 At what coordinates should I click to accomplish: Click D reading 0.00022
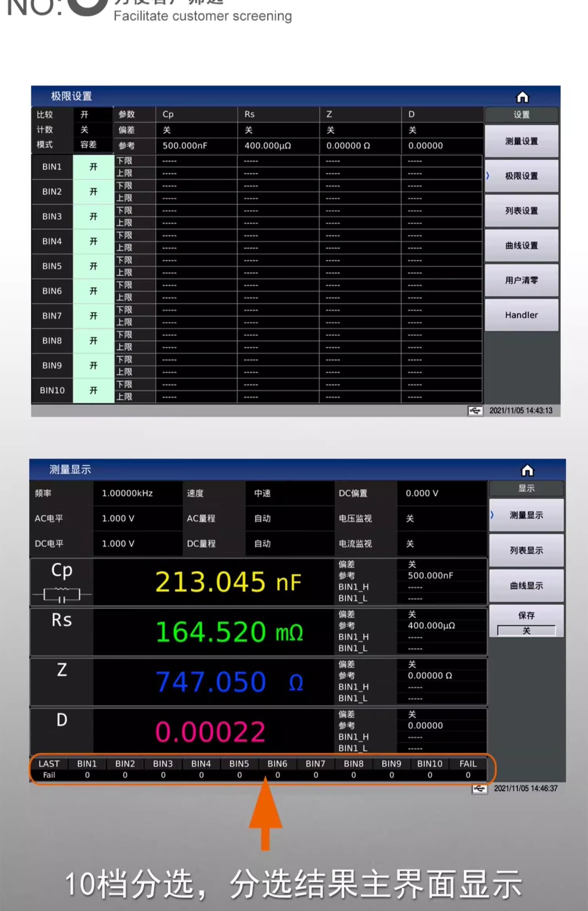pos(211,732)
